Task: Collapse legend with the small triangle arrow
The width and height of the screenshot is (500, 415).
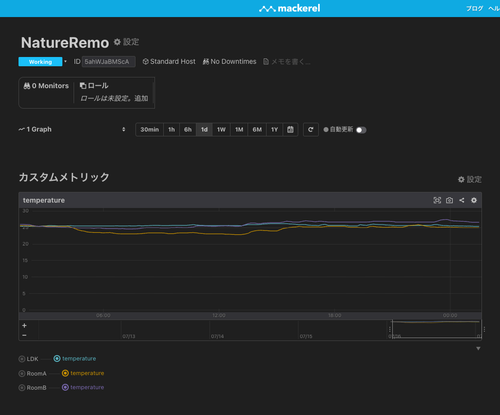Action: pos(478,349)
